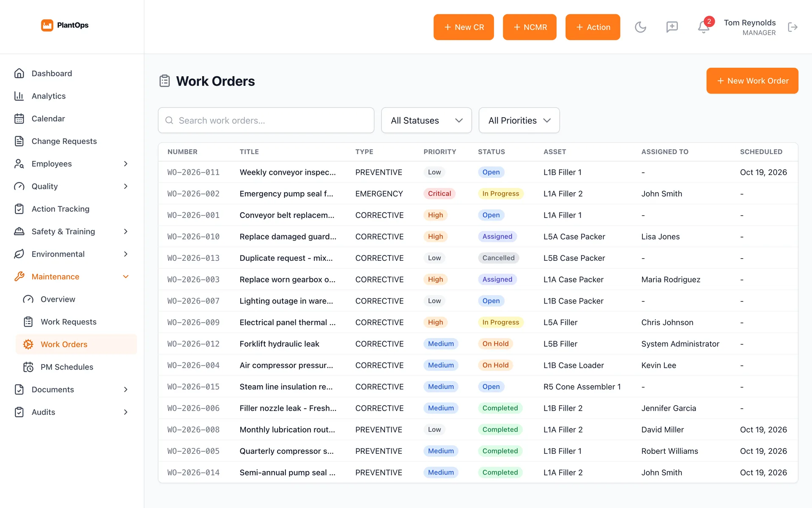Click the Change Requests document icon
Screen dimensions: 812x508
19,141
